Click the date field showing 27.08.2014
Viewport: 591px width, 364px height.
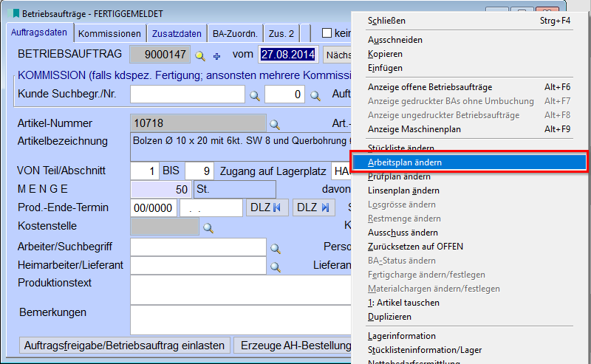(x=288, y=55)
